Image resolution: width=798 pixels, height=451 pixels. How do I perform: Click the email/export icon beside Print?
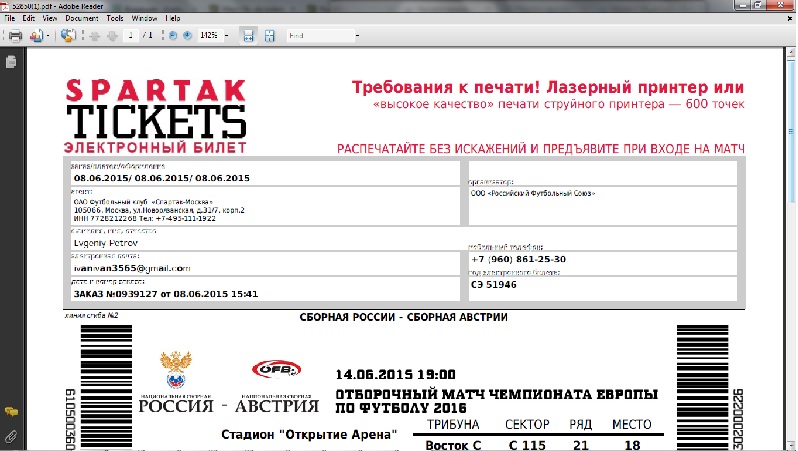click(36, 36)
